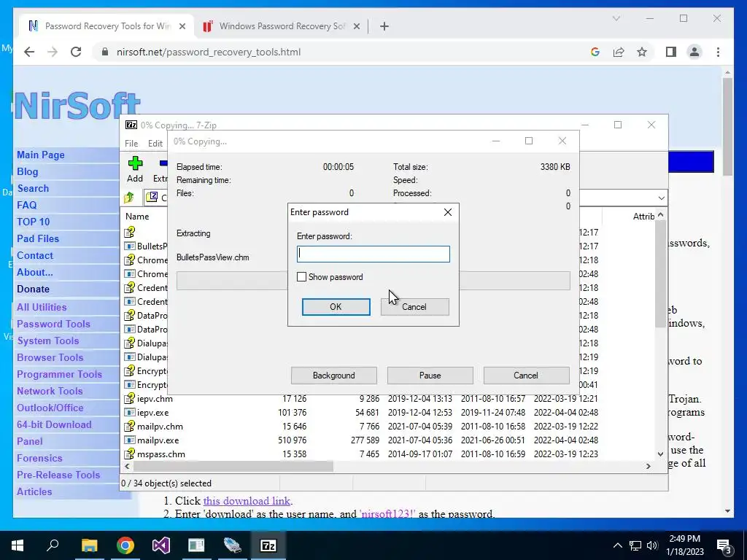Open Visual Studio from taskbar
Screen dimensions: 747x560
[x=161, y=545]
